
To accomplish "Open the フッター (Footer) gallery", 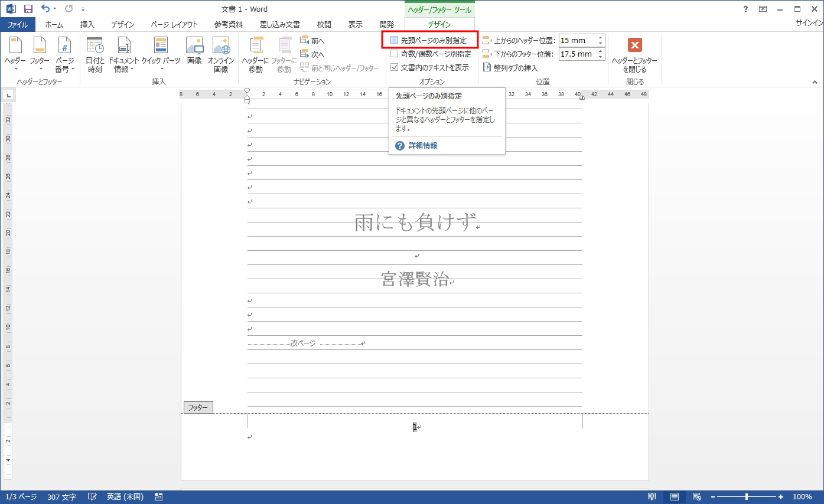I will [40, 54].
